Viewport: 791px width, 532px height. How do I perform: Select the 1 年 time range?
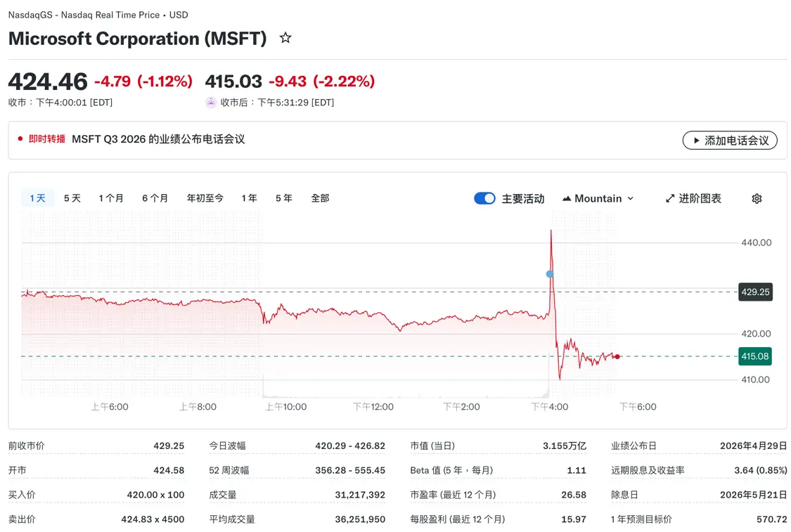click(x=249, y=198)
